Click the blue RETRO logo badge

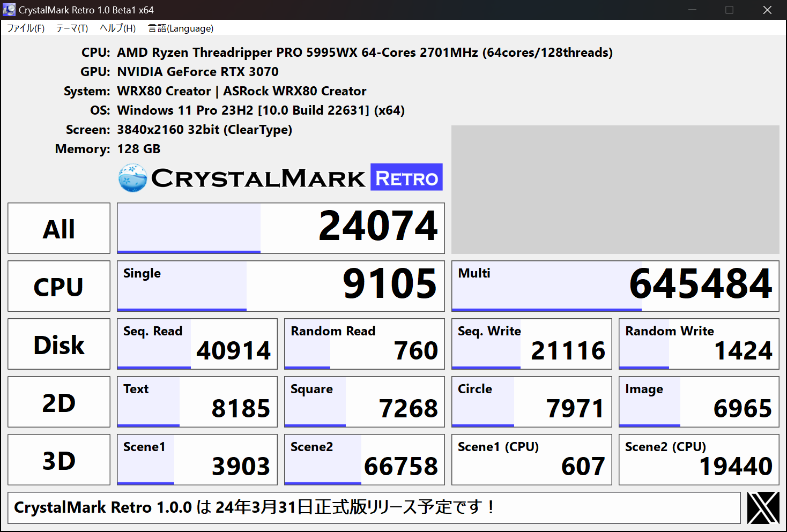point(406,177)
